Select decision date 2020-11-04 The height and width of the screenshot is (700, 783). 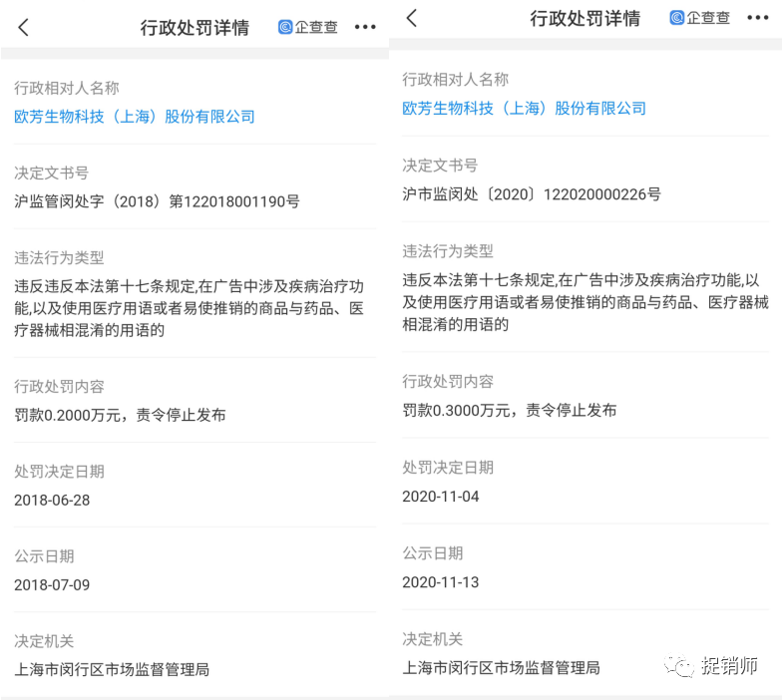click(x=441, y=497)
